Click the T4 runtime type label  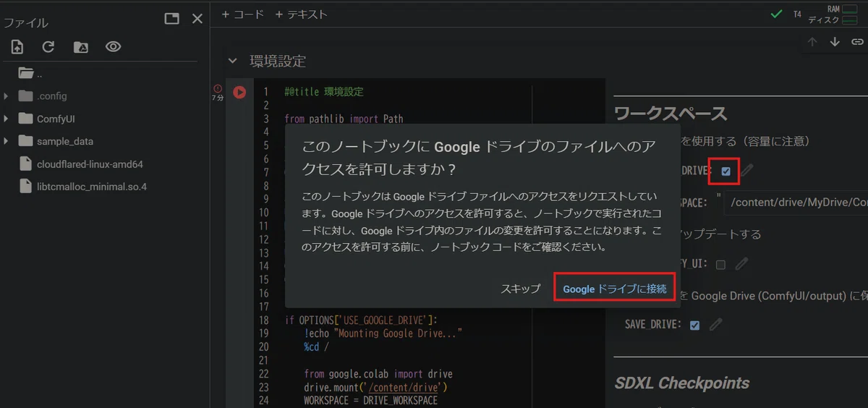click(x=797, y=14)
